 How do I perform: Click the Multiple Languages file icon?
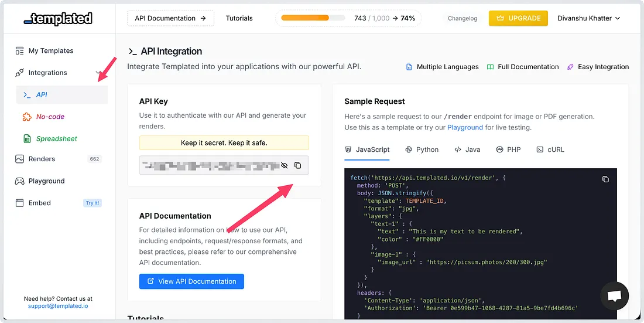coord(409,67)
